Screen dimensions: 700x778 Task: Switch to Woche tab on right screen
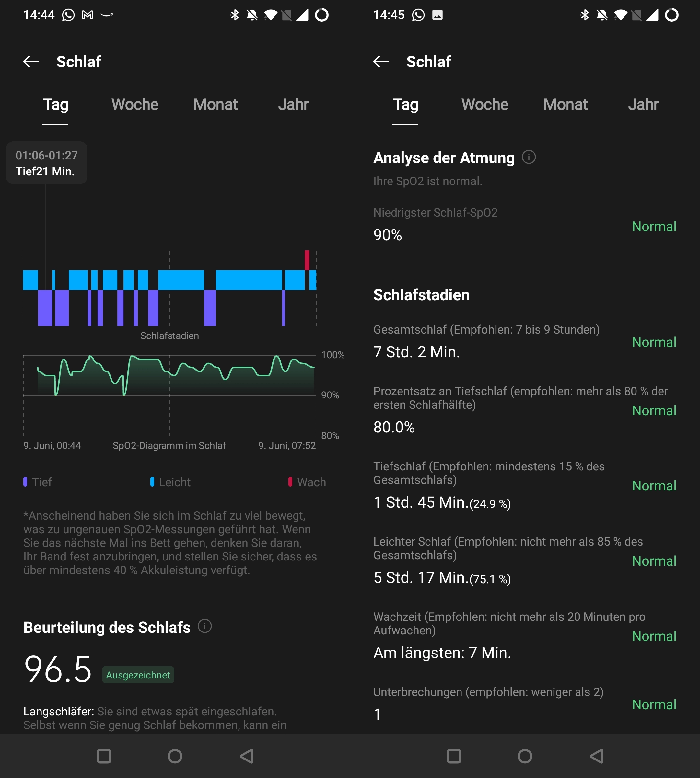click(484, 105)
